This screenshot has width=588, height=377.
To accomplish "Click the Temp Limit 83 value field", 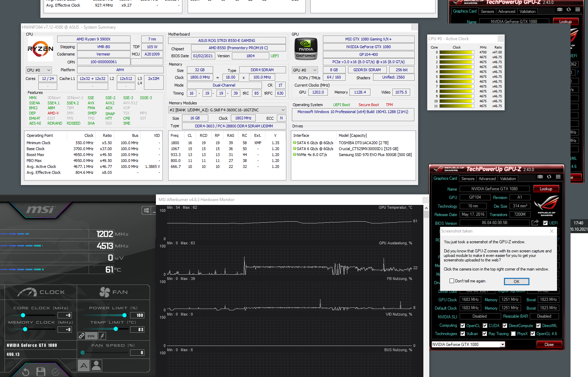I will [x=137, y=330].
